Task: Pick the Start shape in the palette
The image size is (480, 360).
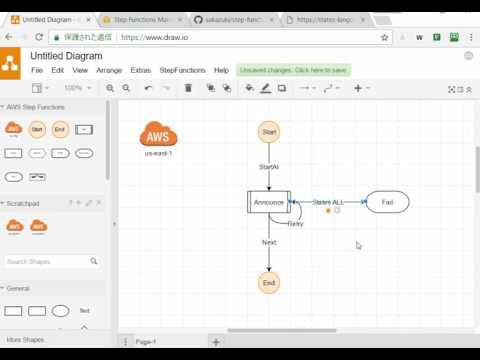Action: (37, 129)
